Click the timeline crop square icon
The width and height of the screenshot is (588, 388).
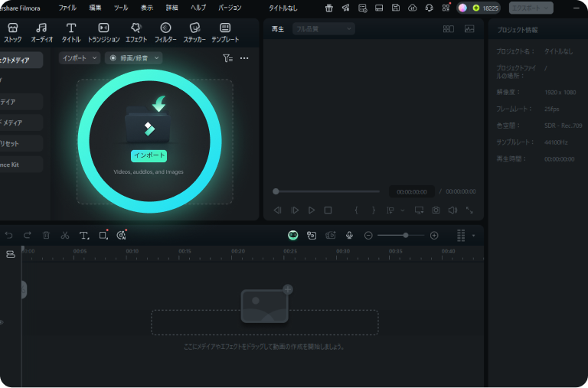pos(103,236)
